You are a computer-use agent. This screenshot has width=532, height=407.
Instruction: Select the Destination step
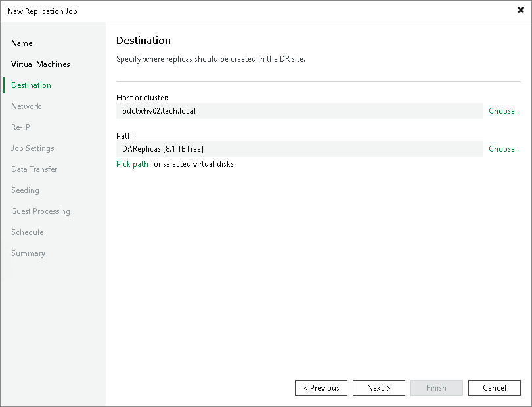point(30,85)
